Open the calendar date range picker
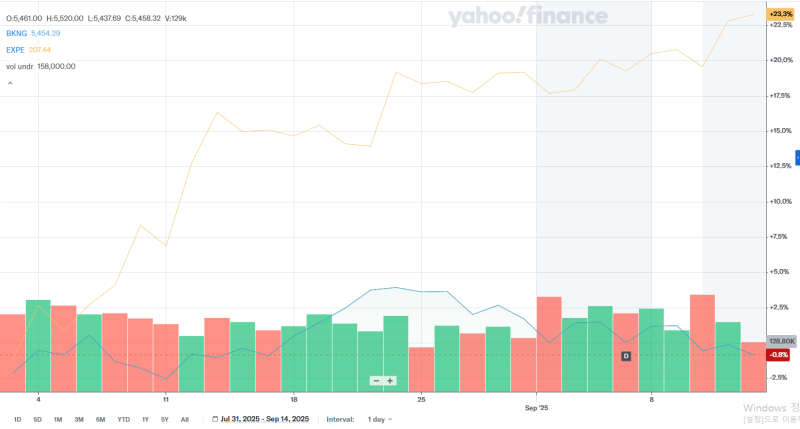800x429 pixels. coord(217,419)
